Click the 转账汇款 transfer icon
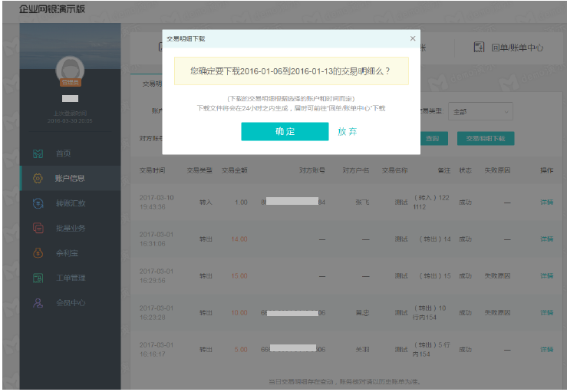 click(x=38, y=203)
